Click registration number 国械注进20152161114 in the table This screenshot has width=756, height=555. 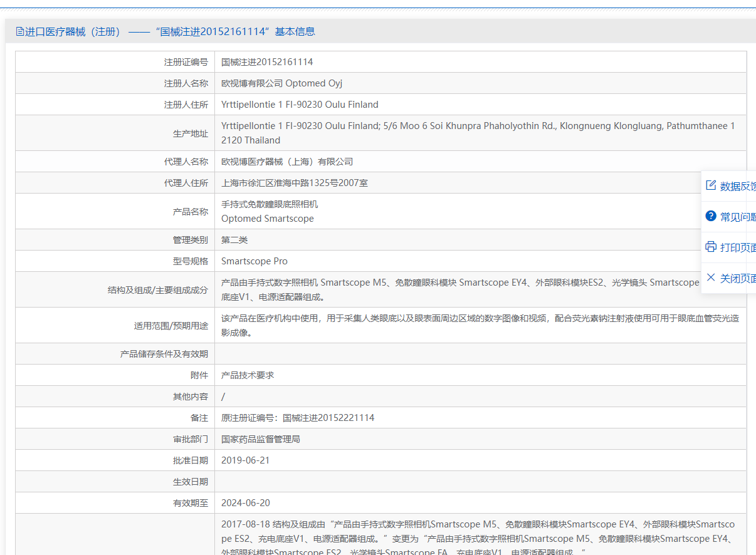click(267, 62)
